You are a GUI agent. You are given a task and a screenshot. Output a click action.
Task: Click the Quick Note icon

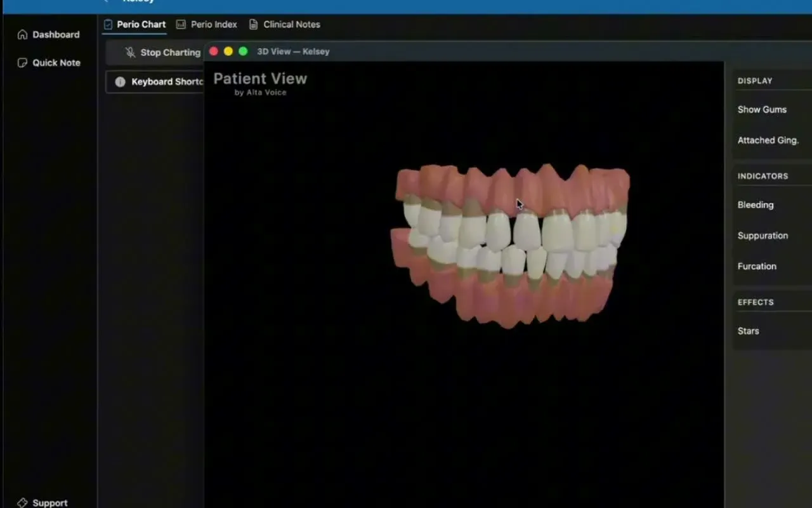point(22,63)
